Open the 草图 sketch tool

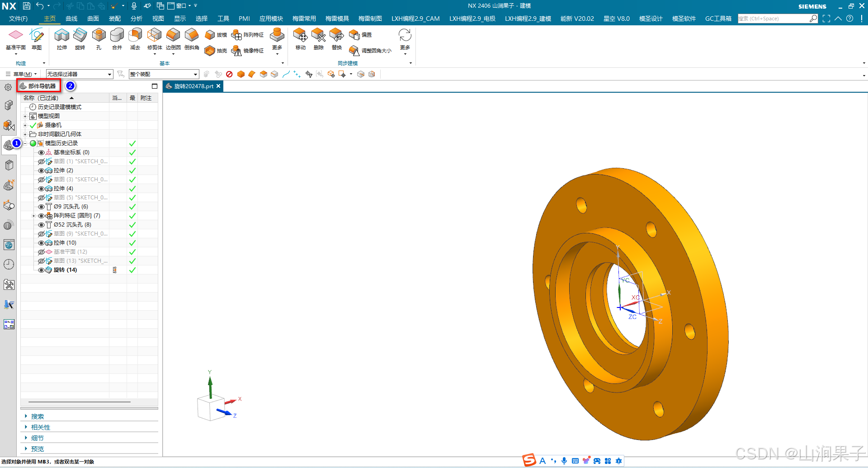point(37,40)
